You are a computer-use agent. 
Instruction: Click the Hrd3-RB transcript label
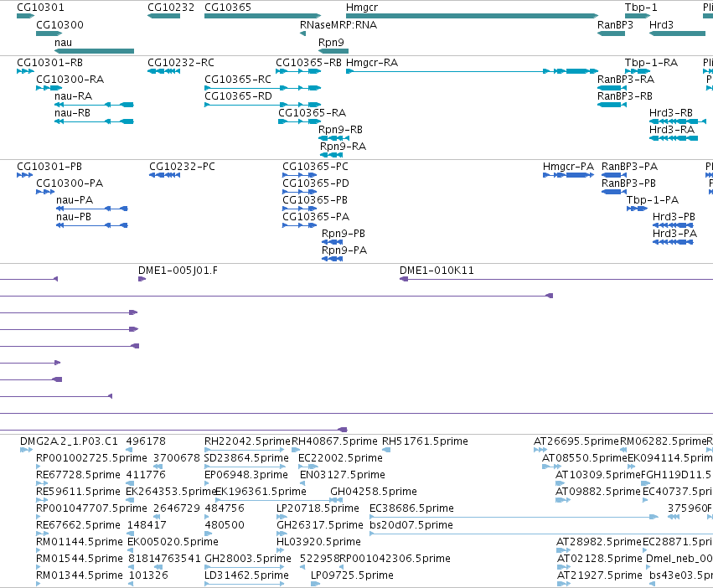671,113
